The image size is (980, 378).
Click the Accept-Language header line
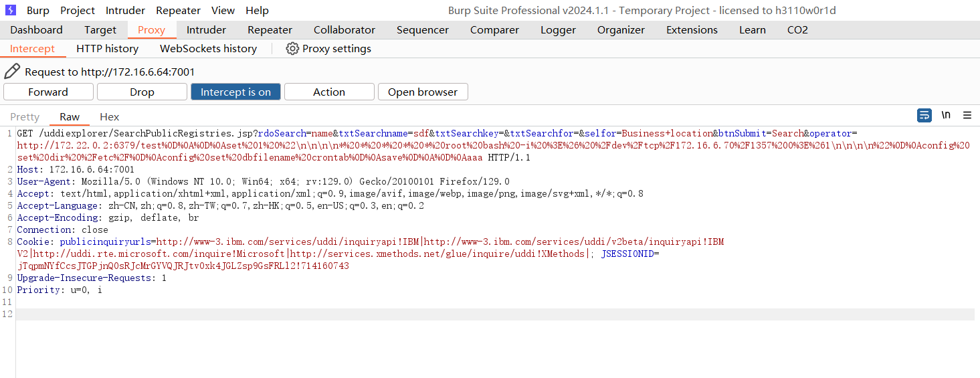pyautogui.click(x=221, y=205)
